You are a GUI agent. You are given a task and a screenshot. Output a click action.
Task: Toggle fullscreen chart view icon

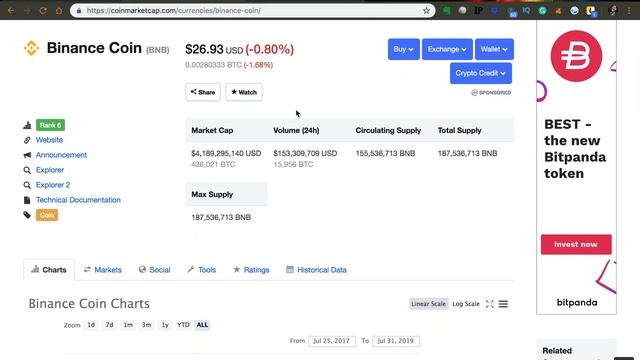pos(489,304)
